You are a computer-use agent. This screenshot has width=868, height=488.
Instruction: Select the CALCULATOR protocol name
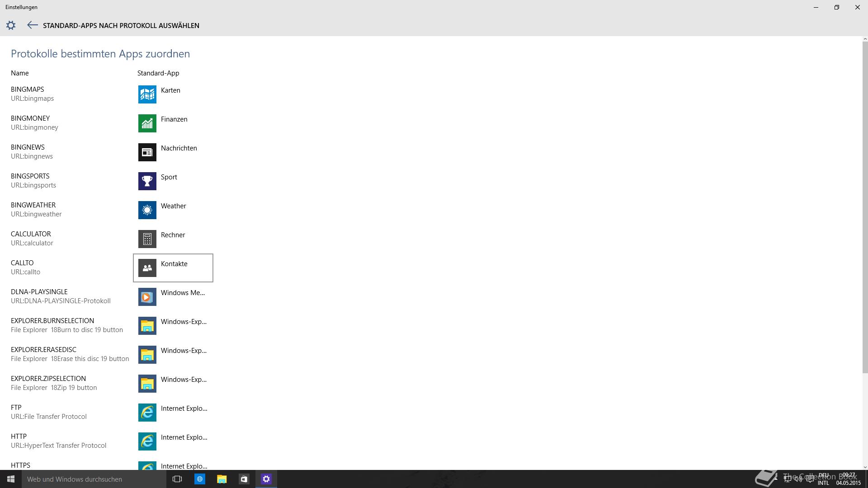click(x=31, y=234)
